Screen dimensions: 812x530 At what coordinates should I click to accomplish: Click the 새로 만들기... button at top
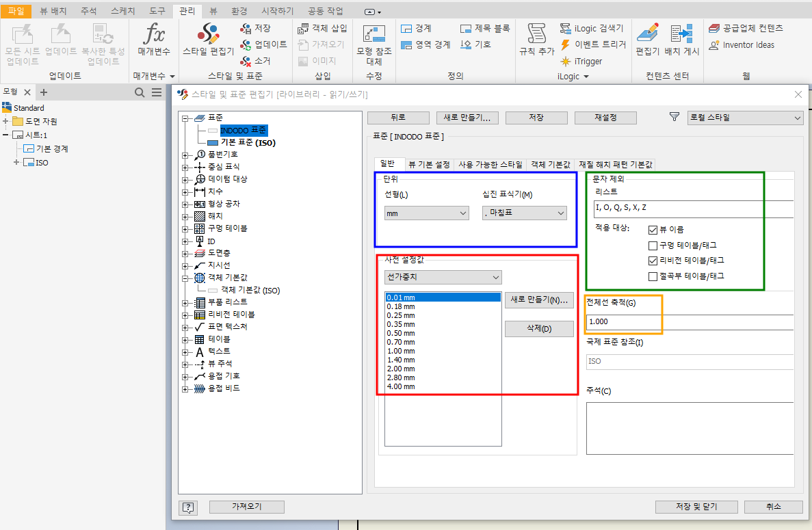click(467, 118)
